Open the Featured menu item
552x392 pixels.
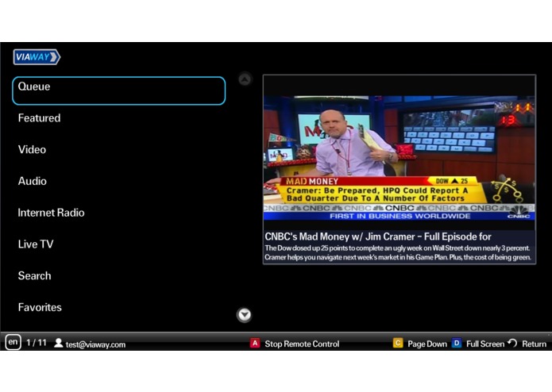click(39, 118)
